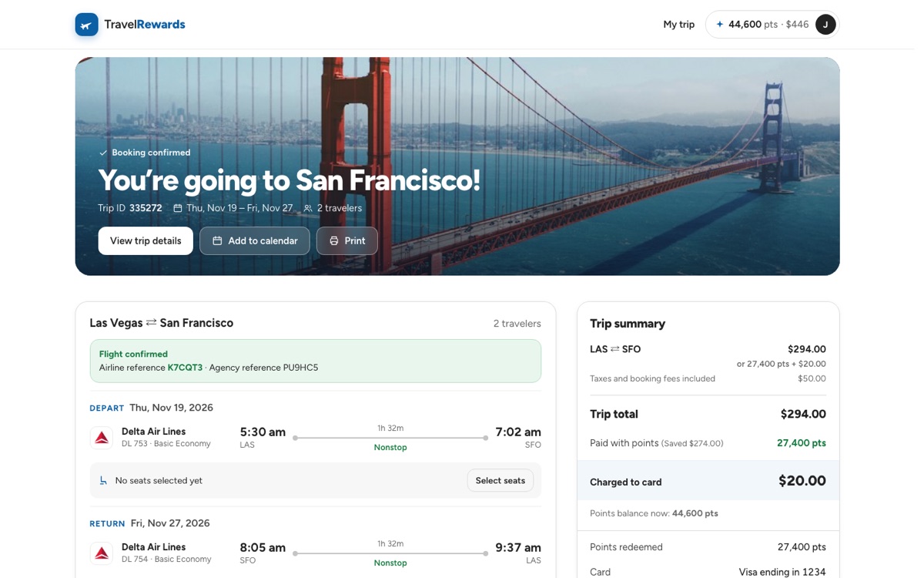The width and height of the screenshot is (924, 578).
Task: Click the Points redeemed 27,400 pts value
Action: 802,547
